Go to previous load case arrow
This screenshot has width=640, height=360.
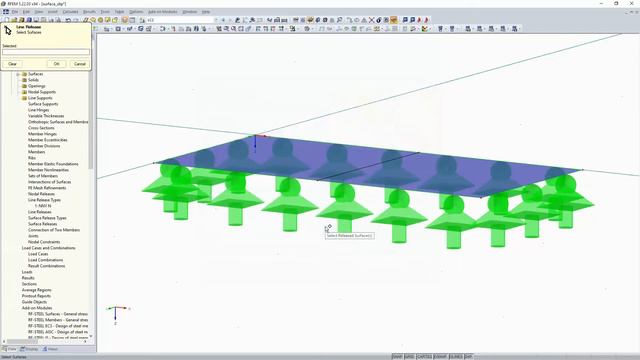[223, 20]
